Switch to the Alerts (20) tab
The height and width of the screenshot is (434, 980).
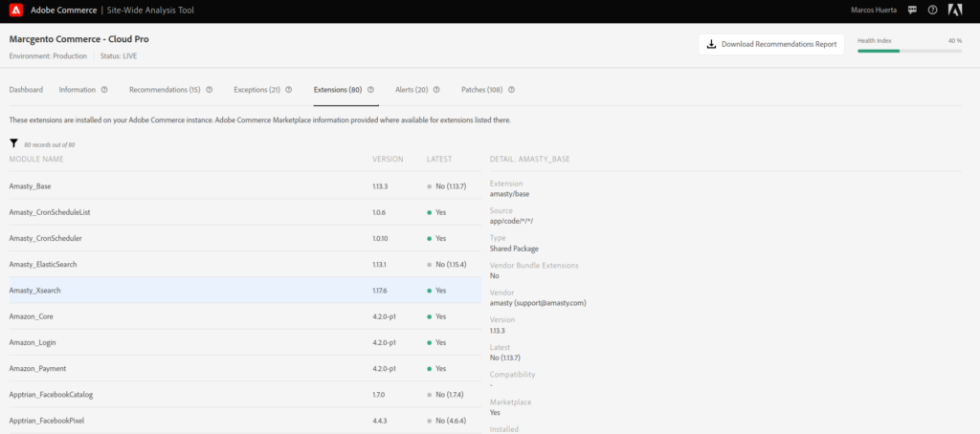pyautogui.click(x=412, y=89)
